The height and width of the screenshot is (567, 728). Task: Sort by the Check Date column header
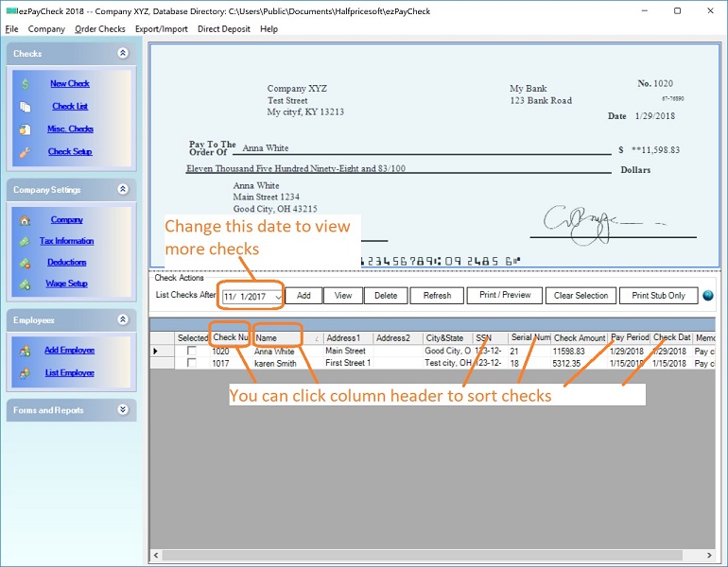672,337
